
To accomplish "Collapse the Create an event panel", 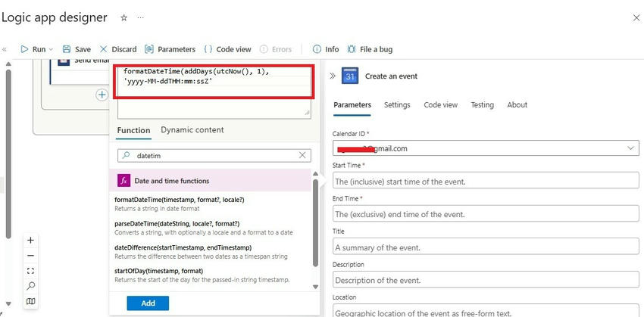I will coord(332,76).
